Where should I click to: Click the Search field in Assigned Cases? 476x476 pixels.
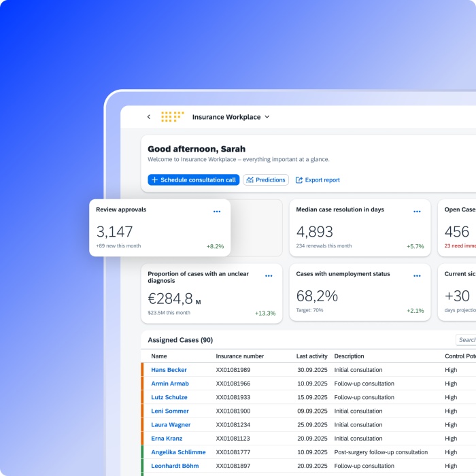coord(466,340)
